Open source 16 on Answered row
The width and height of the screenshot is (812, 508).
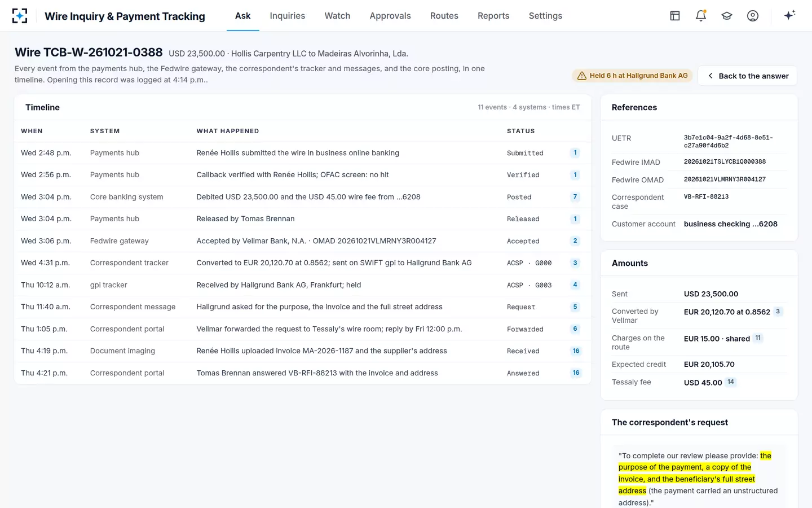click(x=576, y=373)
